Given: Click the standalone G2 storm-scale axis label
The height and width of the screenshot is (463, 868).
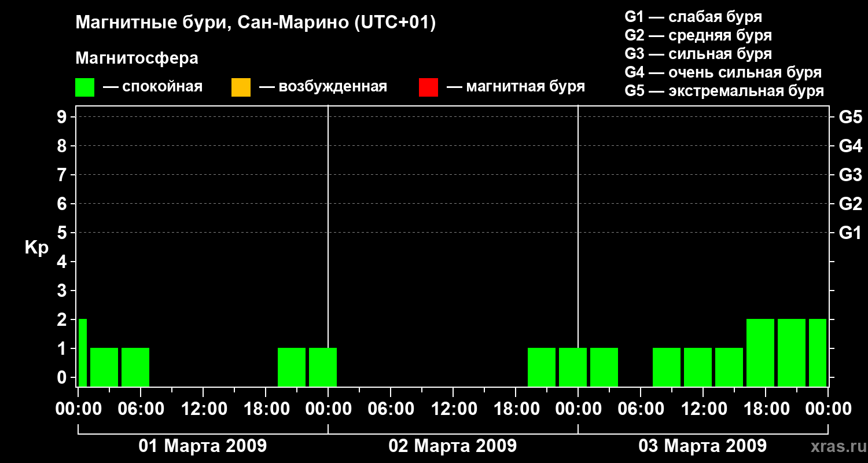Looking at the screenshot, I should [x=850, y=204].
